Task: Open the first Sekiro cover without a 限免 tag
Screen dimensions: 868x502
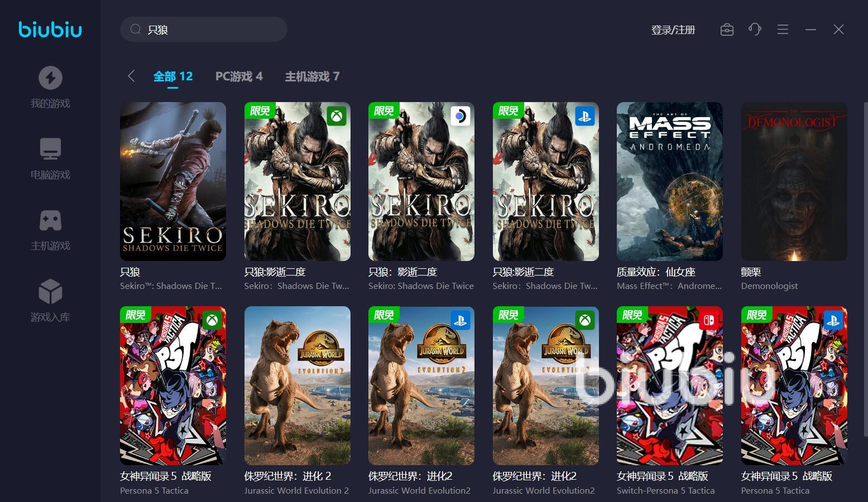Action: 173,181
